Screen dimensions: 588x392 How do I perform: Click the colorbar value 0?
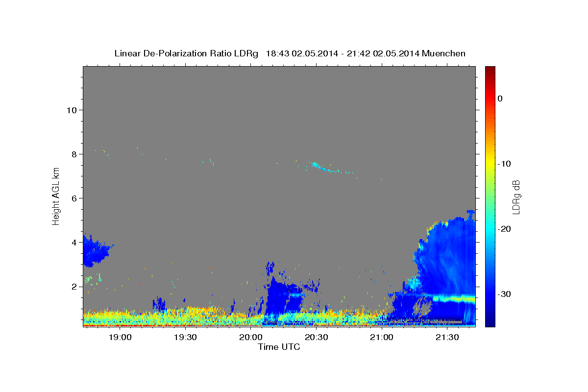(500, 98)
